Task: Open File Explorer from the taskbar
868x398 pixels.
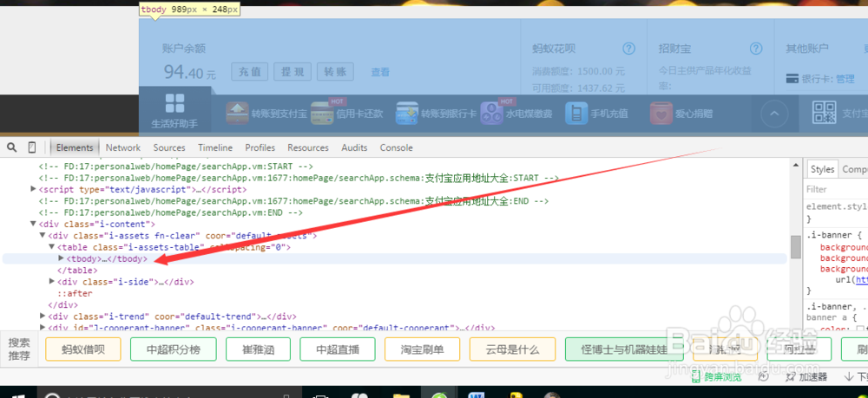Action: (x=399, y=394)
